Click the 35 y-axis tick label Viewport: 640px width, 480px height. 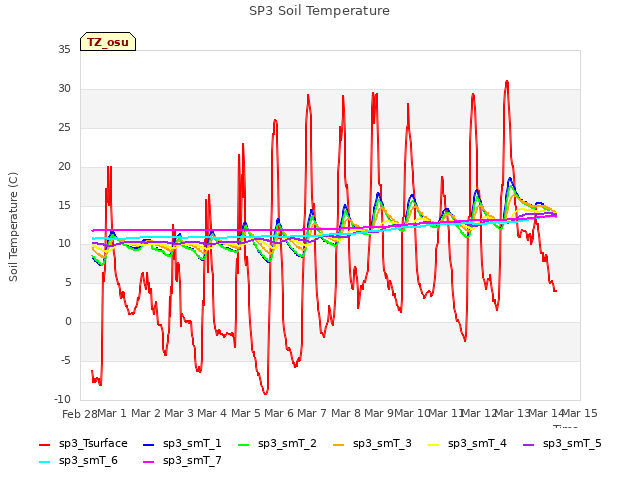click(x=64, y=49)
